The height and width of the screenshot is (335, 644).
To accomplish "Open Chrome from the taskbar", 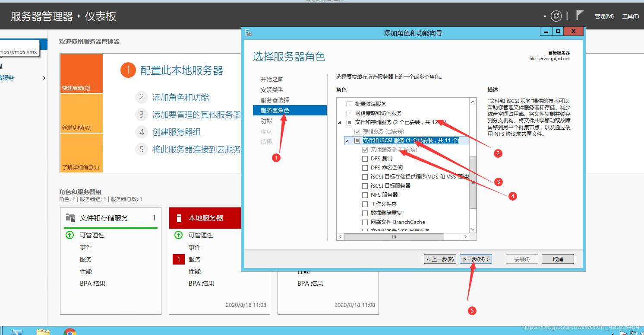I will click(x=70, y=332).
